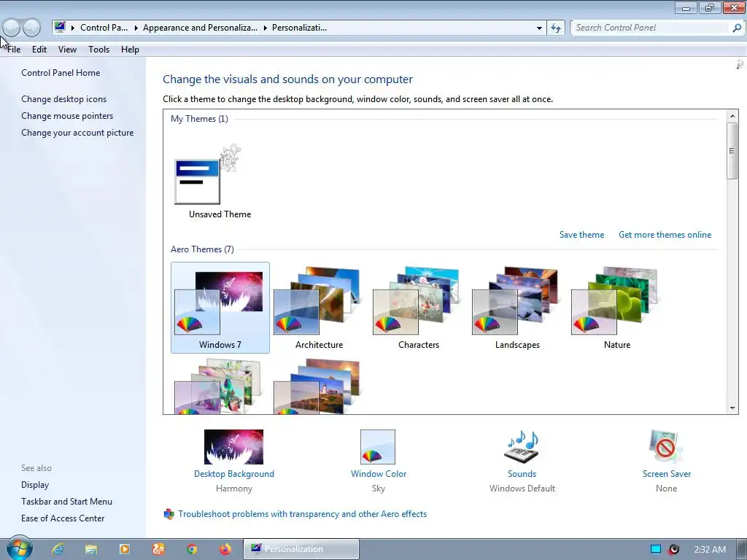Open address bar history dropdown

(539, 28)
